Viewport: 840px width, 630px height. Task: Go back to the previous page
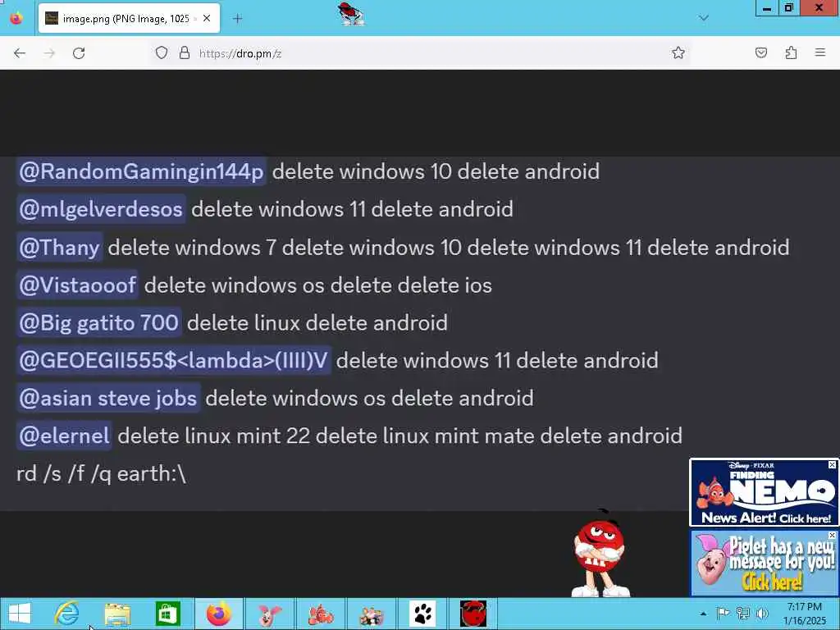tap(20, 53)
